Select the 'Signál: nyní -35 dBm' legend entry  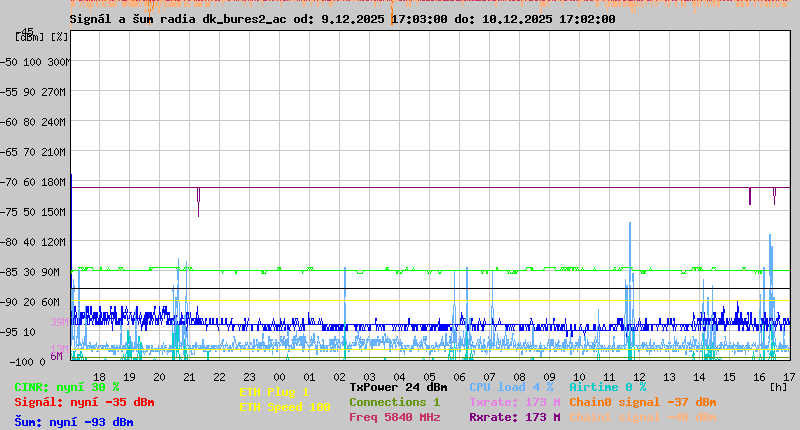pyautogui.click(x=84, y=402)
